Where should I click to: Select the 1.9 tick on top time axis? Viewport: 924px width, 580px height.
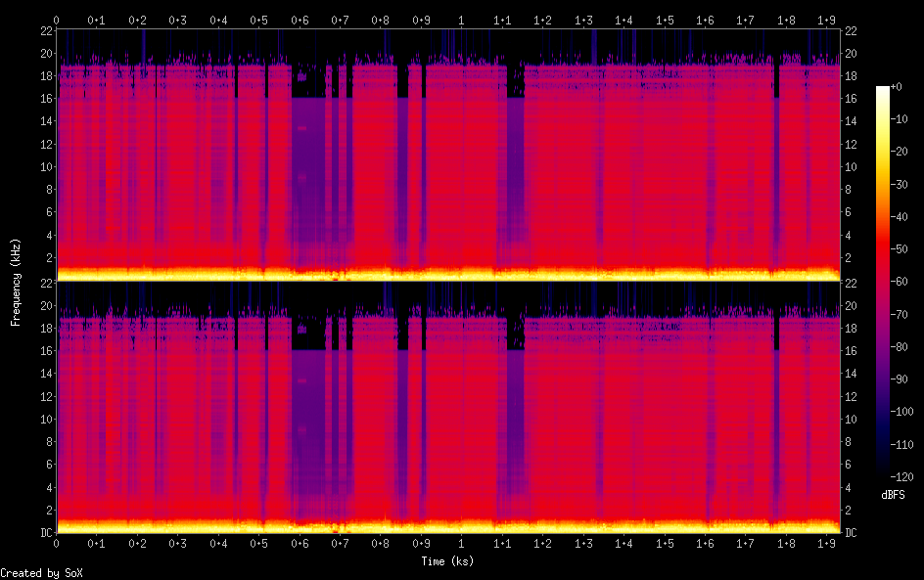(x=826, y=20)
